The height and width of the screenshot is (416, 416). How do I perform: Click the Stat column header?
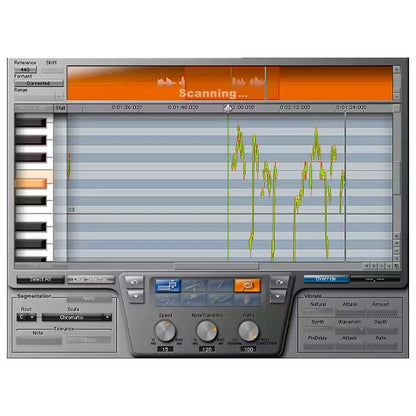pos(60,108)
